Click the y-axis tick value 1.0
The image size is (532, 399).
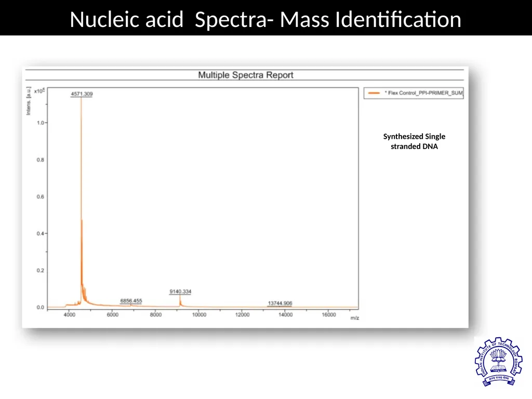(41, 123)
